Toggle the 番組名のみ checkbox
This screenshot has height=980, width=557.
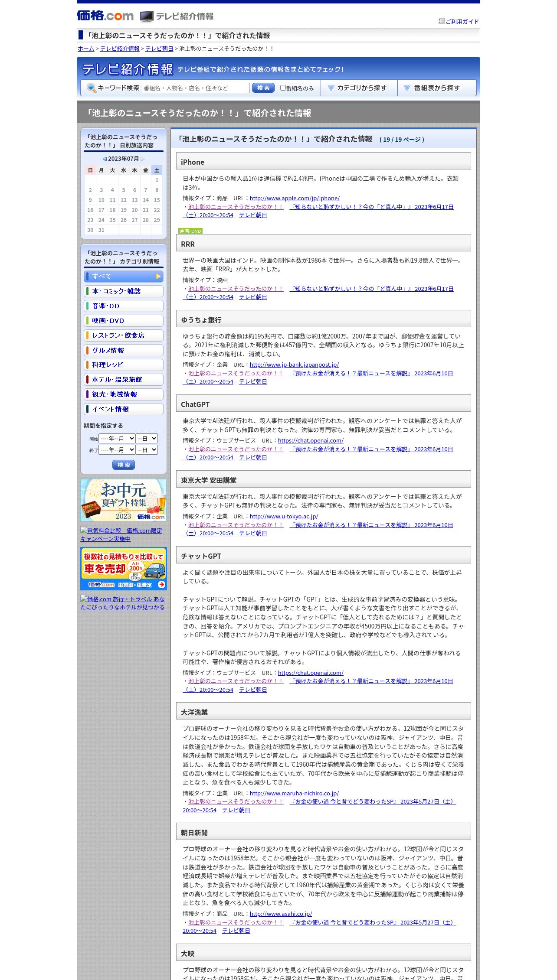click(x=283, y=88)
